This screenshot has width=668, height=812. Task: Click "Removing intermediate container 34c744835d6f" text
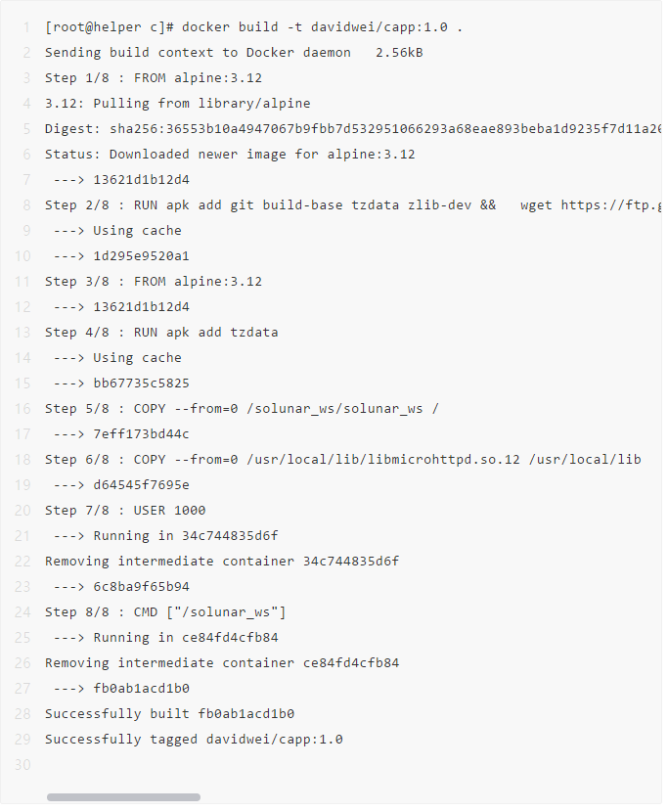point(222,562)
